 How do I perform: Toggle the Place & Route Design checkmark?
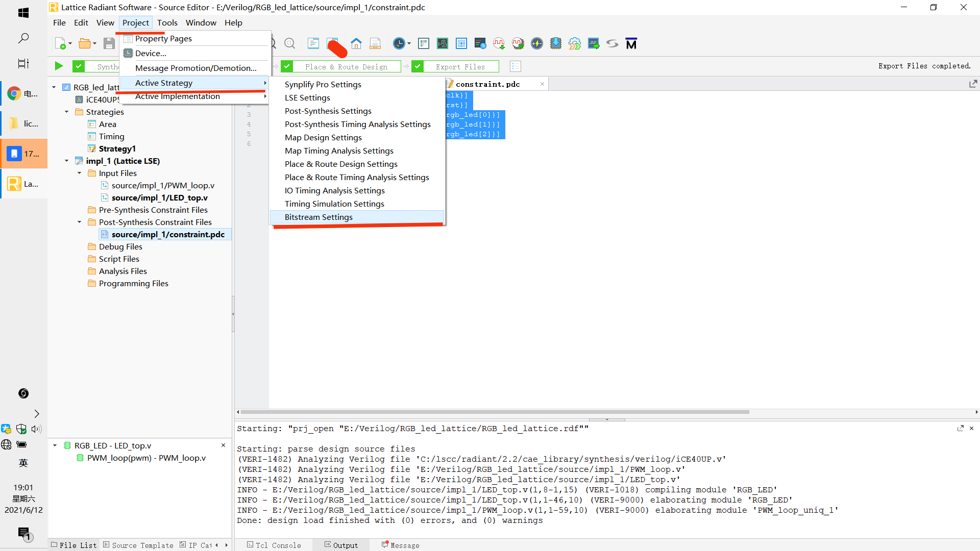pyautogui.click(x=287, y=66)
